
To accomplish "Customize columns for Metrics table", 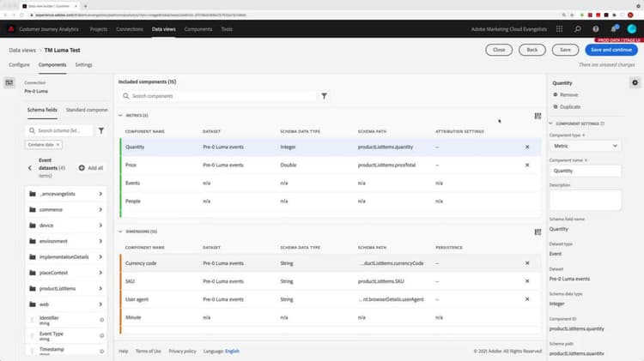I will click(x=538, y=116).
